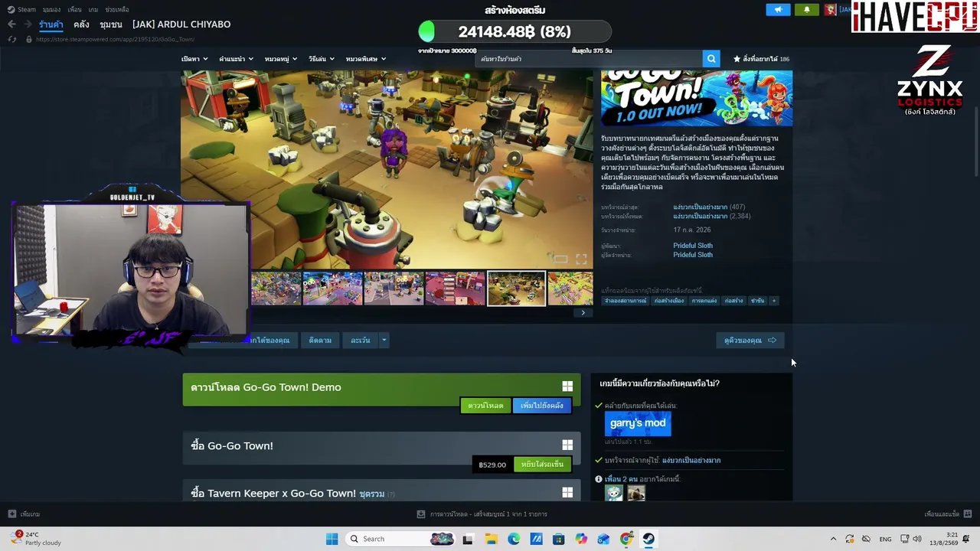Click the Steam icon in the taskbar
This screenshot has width=980, height=551.
[x=648, y=539]
